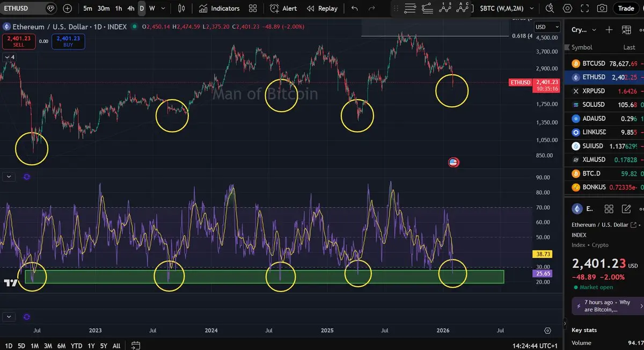Switch to the 1h timeframe
Viewport: 644px width, 350px height.
pos(119,9)
